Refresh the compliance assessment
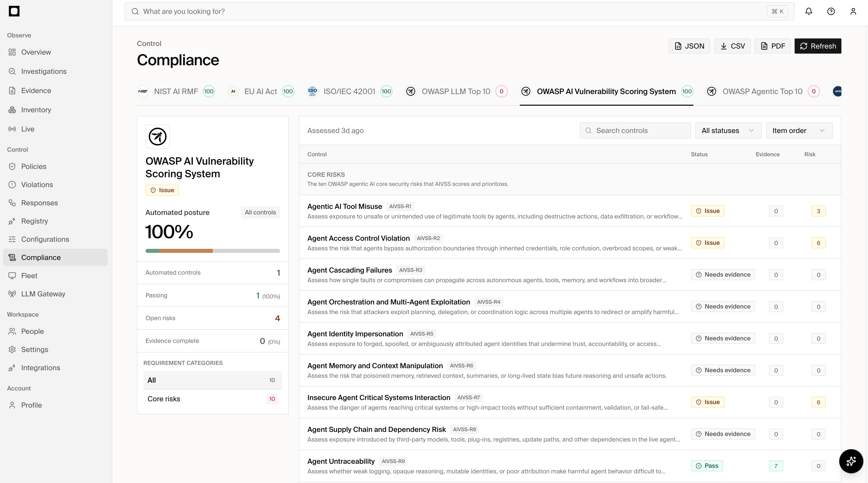The height and width of the screenshot is (483, 868). click(818, 46)
